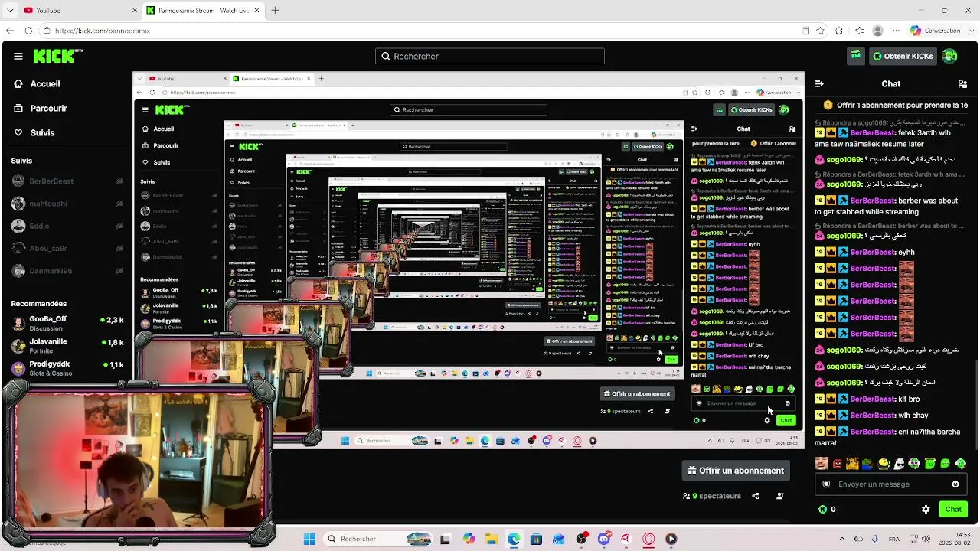Viewport: 980px width, 551px height.
Task: Open File Explorer from taskbar
Action: pyautogui.click(x=491, y=539)
